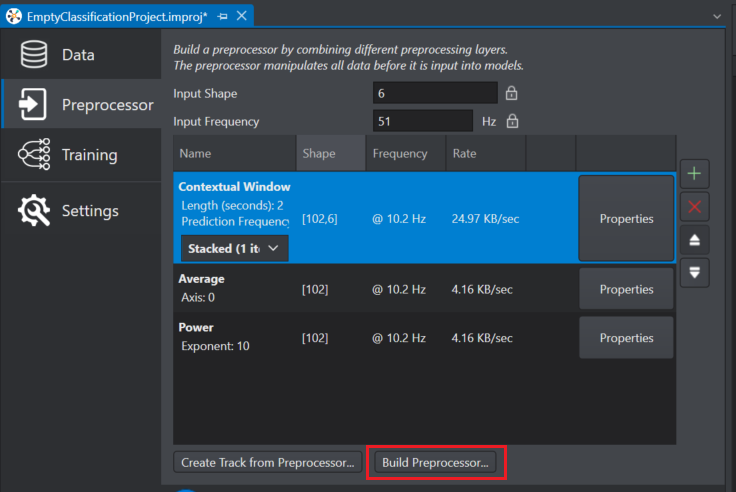
Task: Click the Data database icon
Action: coord(34,54)
